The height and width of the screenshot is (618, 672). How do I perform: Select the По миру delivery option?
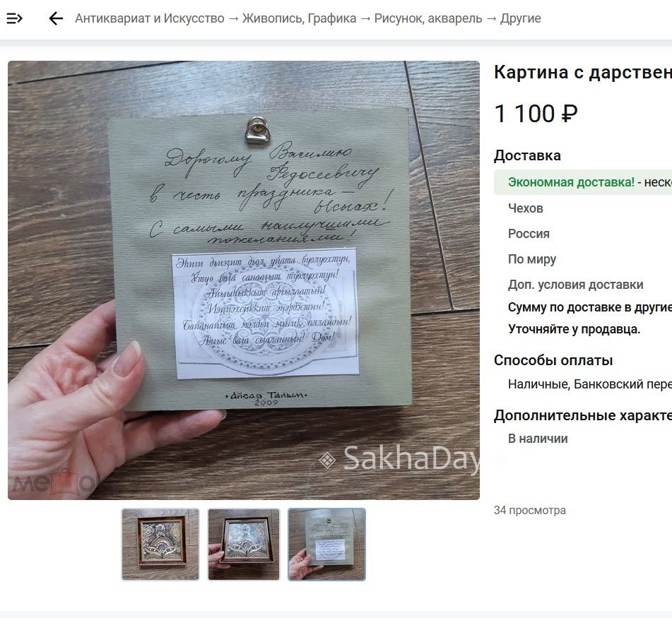click(x=532, y=259)
